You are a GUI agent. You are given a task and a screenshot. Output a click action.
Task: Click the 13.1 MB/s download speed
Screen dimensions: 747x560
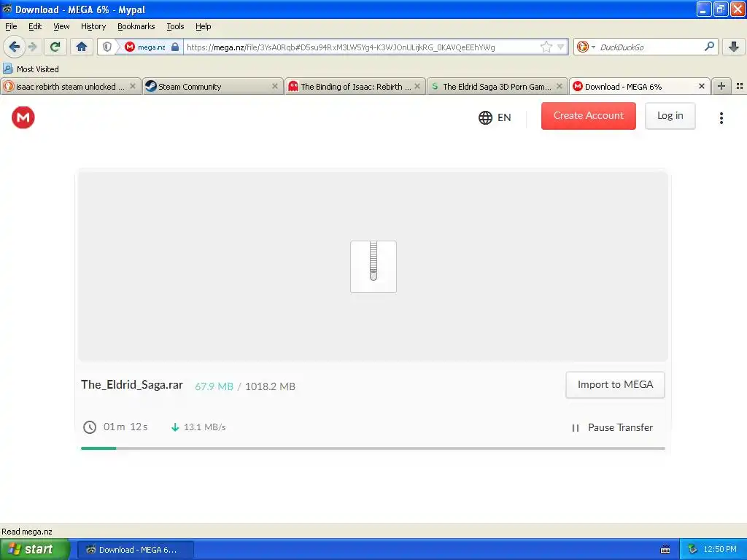click(x=204, y=427)
